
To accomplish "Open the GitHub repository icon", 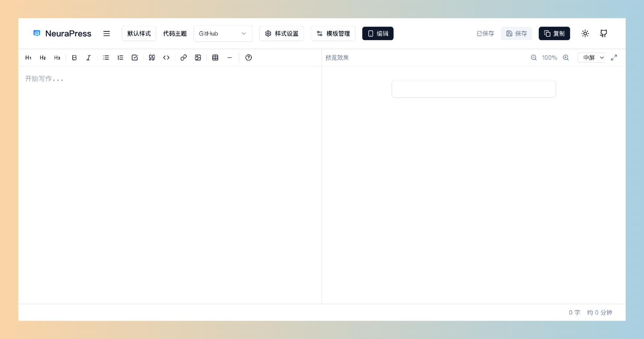I will (x=603, y=34).
